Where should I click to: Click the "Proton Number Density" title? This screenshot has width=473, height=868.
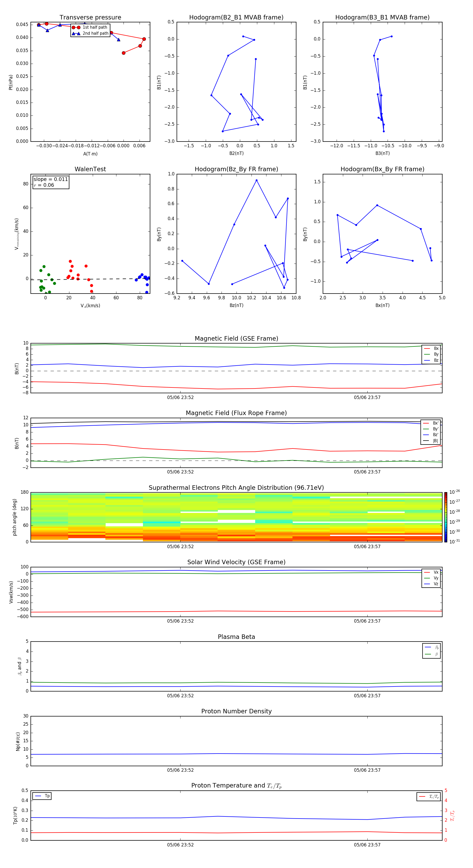tap(236, 711)
